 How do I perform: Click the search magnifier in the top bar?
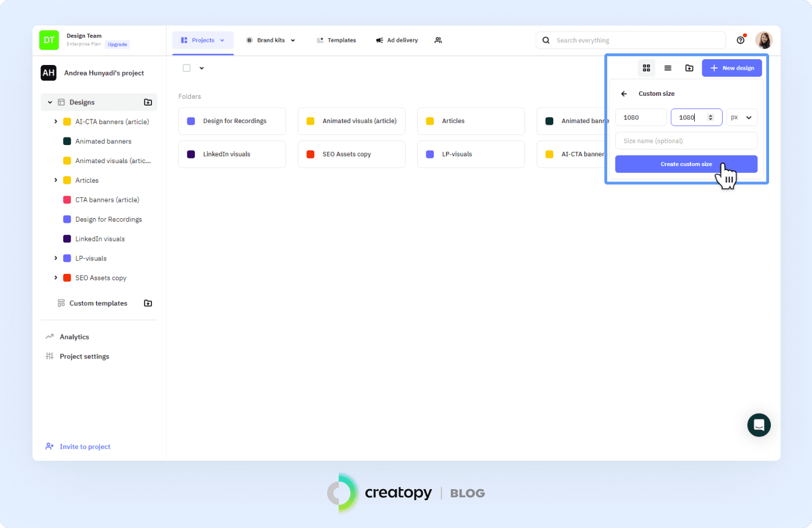pos(546,40)
